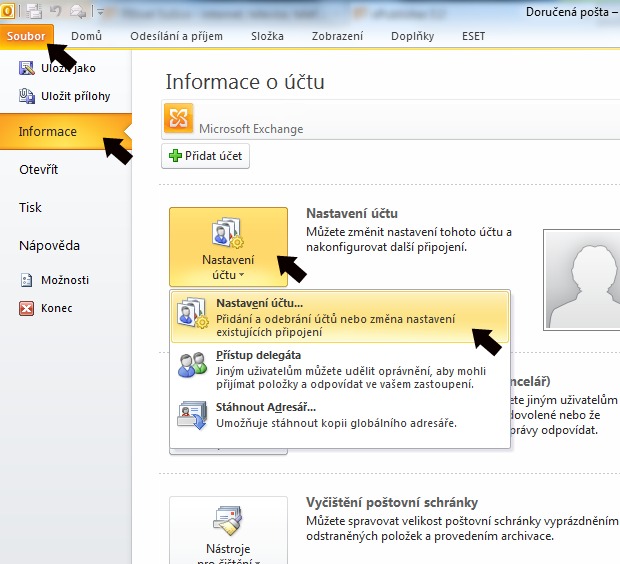This screenshot has height=564, width=620.
Task: Click the Nastavení účtu heading text
Action: point(352,213)
